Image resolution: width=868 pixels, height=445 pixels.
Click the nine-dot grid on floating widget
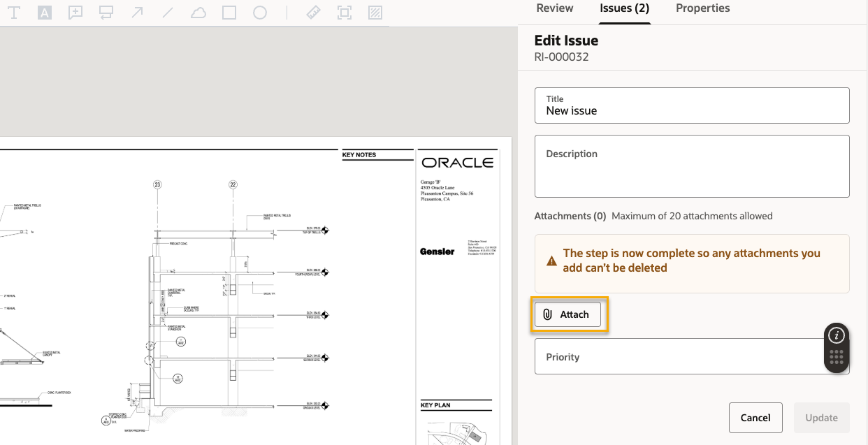837,359
